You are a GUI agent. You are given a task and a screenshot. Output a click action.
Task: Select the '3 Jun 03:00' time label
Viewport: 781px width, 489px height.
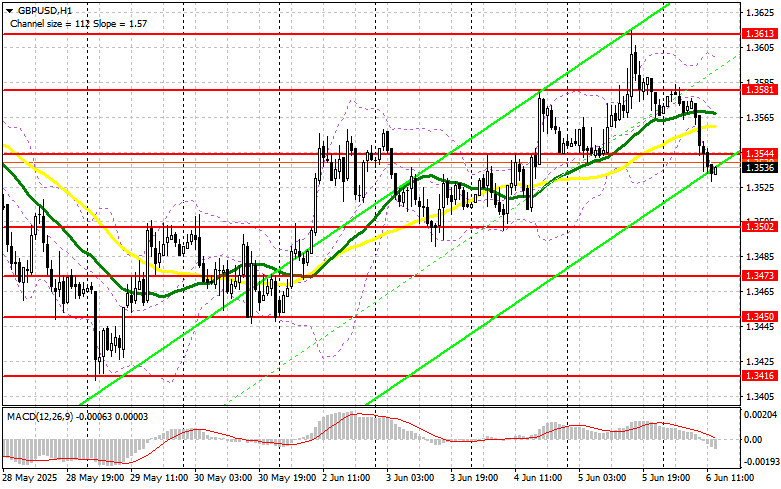click(410, 478)
